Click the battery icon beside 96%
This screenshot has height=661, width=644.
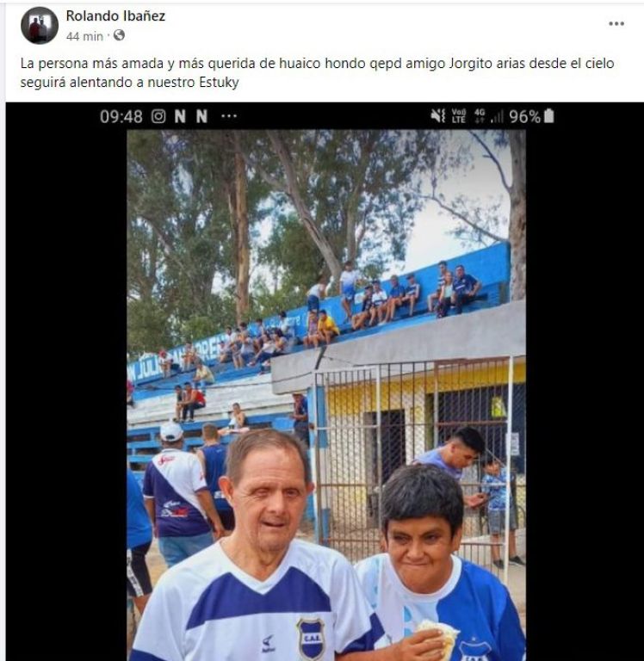point(548,116)
